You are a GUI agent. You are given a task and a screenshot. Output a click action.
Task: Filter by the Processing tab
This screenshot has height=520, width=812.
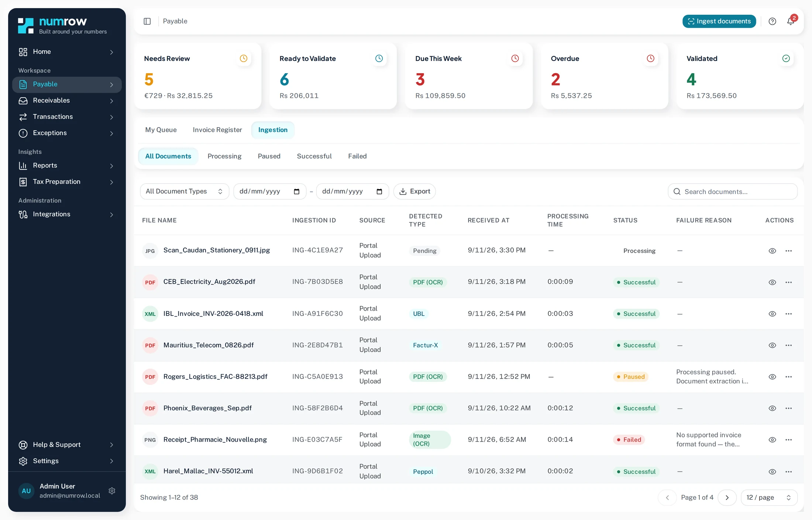pyautogui.click(x=224, y=156)
